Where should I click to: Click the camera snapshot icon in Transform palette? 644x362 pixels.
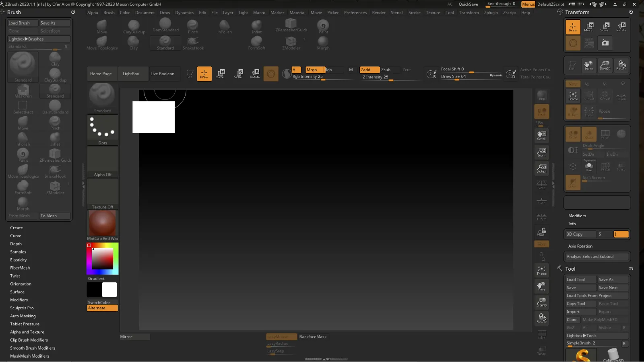tap(605, 43)
